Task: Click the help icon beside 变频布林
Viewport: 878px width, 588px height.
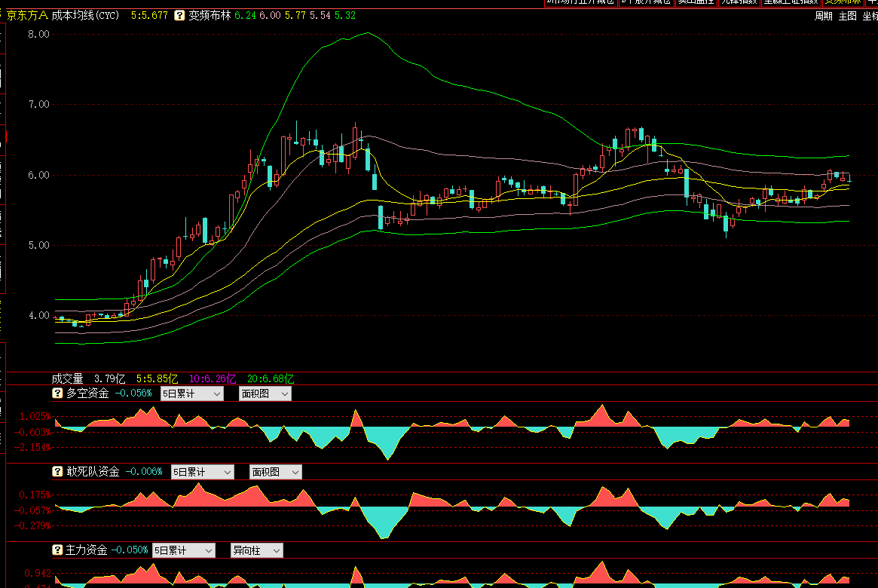Action: [179, 16]
